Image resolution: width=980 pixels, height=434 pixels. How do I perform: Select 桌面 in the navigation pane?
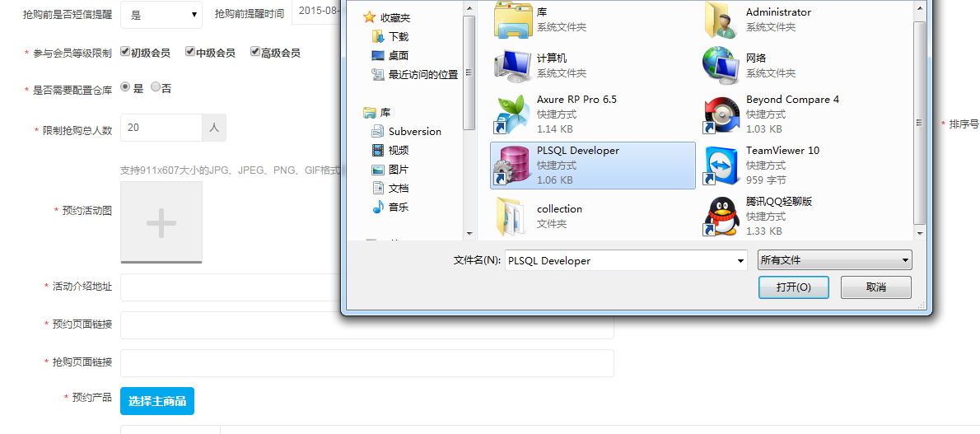[399, 56]
